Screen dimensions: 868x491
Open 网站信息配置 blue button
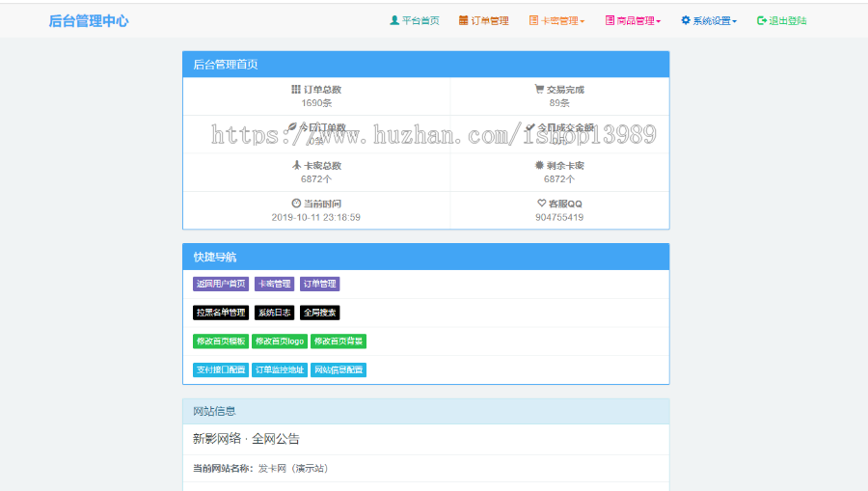[x=339, y=369]
